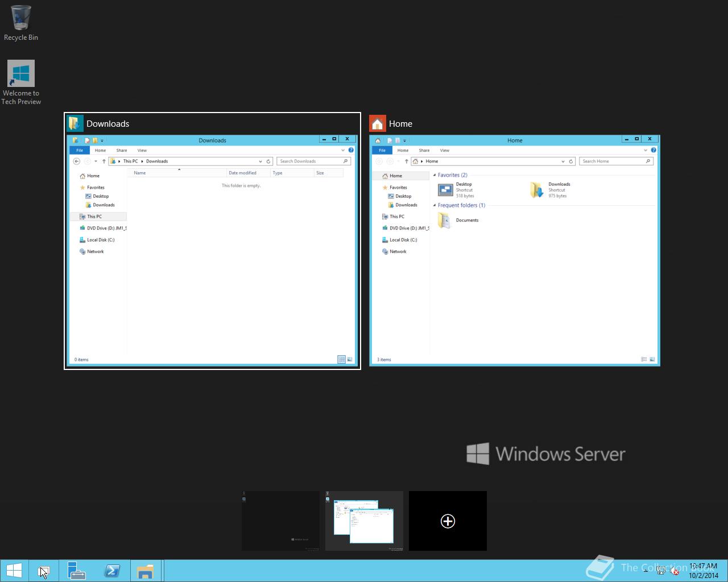Expand the ribbon in Home window
Image resolution: width=728 pixels, height=582 pixels.
click(x=646, y=150)
